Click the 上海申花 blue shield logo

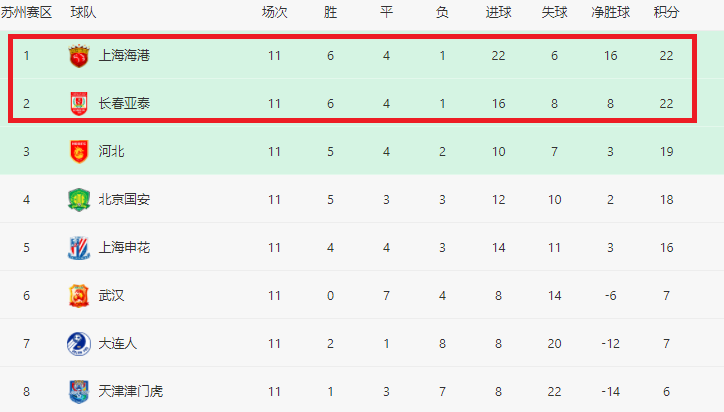click(x=79, y=248)
